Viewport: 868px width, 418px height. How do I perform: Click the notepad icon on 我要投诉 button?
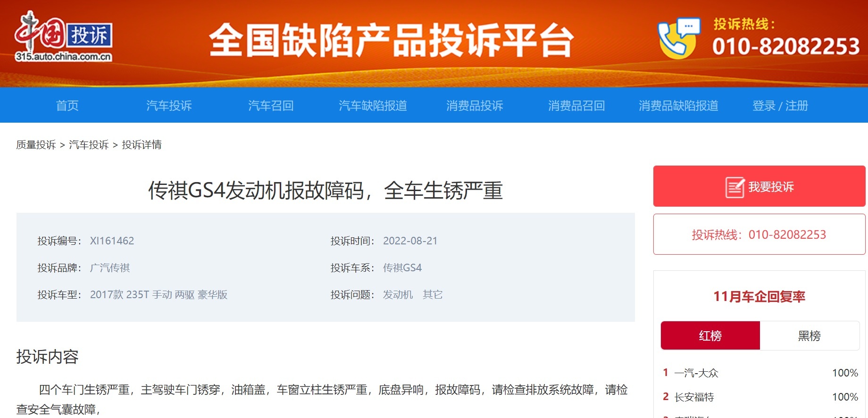[x=734, y=187]
